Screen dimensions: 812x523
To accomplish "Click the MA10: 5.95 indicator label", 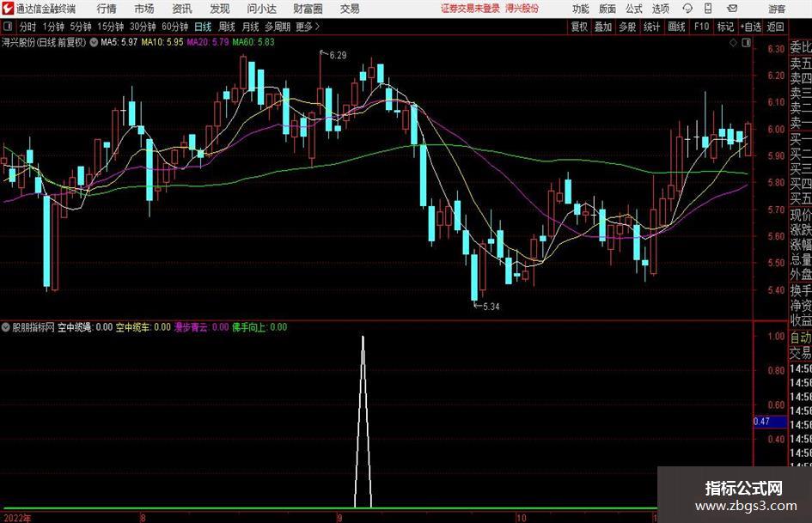I will pos(162,42).
